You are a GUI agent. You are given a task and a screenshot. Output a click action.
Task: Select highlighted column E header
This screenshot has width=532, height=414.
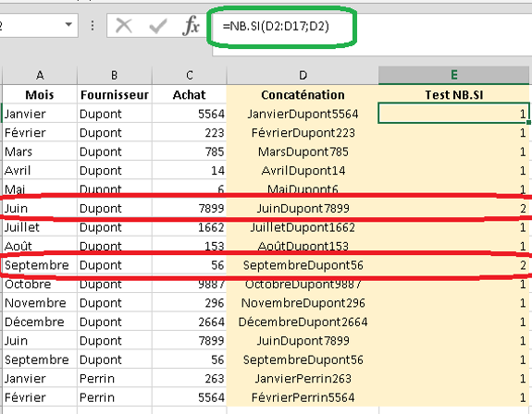453,75
